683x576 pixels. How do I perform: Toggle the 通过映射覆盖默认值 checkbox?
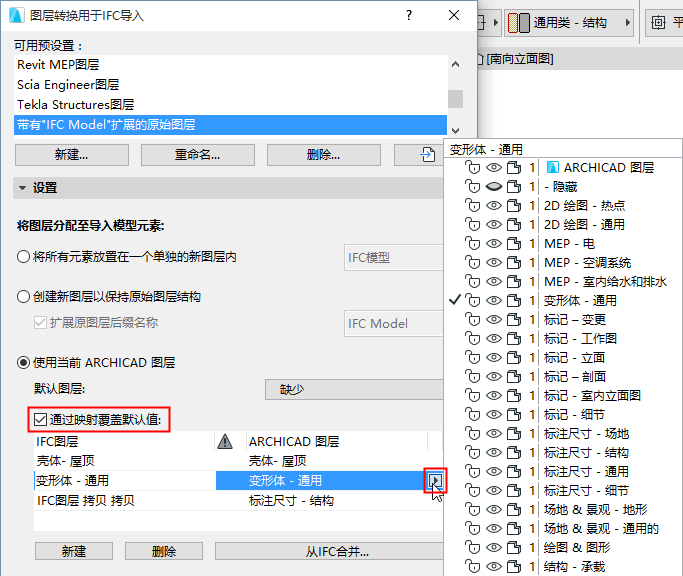tap(40, 420)
